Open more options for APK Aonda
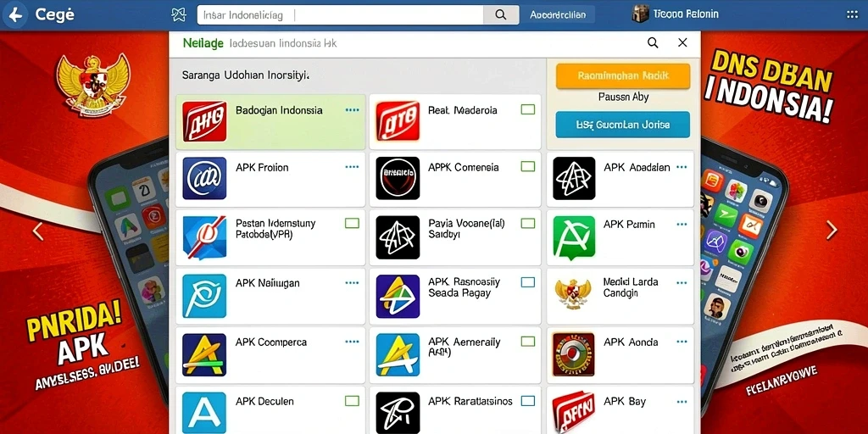The width and height of the screenshot is (868, 434). [x=682, y=342]
